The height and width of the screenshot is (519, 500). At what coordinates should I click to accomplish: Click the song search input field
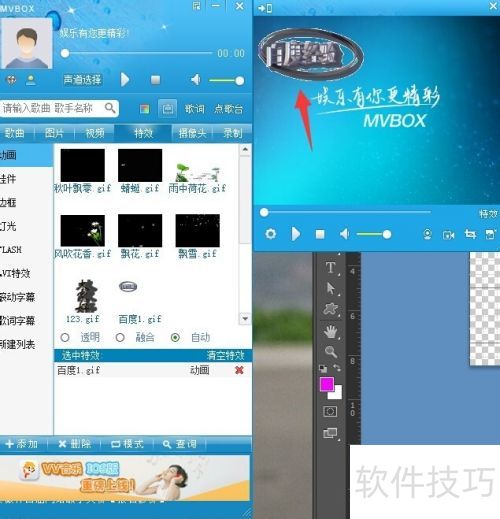coord(53,108)
